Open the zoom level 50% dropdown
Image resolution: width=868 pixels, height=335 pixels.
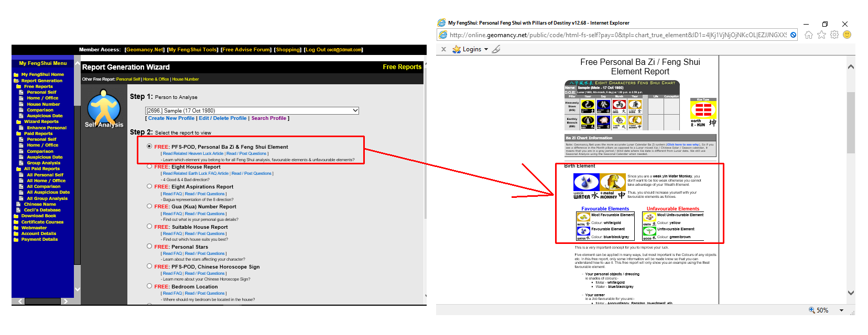[x=842, y=310]
